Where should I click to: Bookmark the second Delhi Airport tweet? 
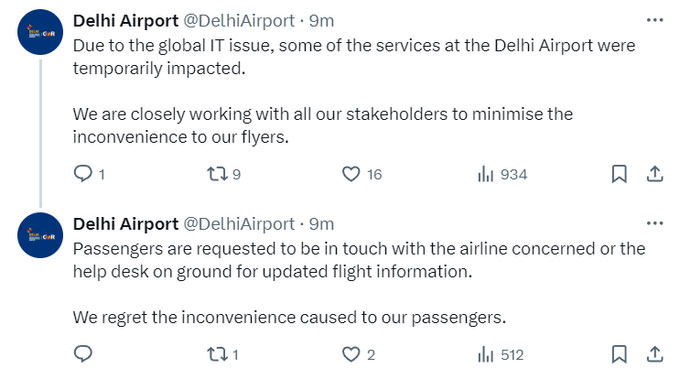tap(619, 354)
